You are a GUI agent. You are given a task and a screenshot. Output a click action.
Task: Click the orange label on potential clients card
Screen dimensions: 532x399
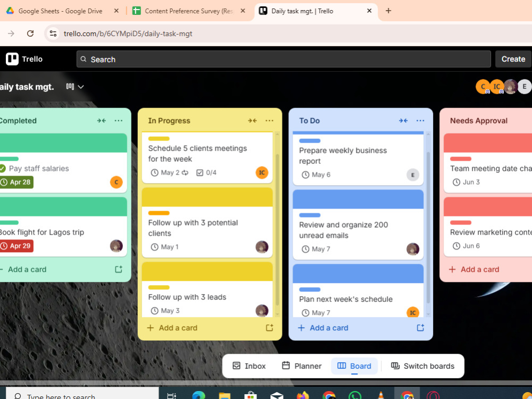(x=159, y=213)
